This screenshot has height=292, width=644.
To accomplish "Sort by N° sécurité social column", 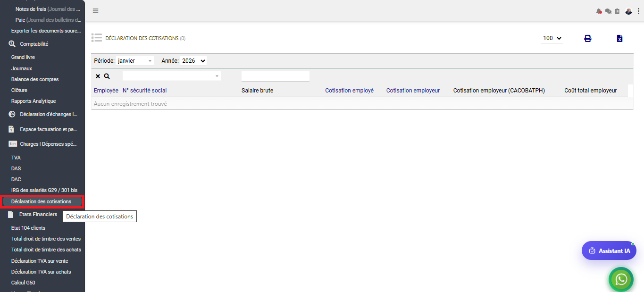I will click(144, 91).
